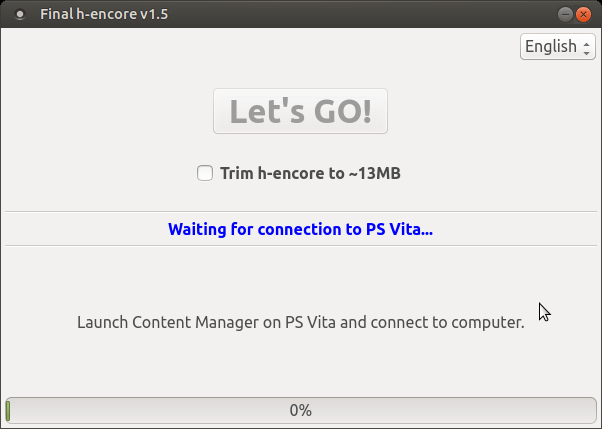Click the separator line above the status message
Screen dimensions: 602x429
(300, 212)
